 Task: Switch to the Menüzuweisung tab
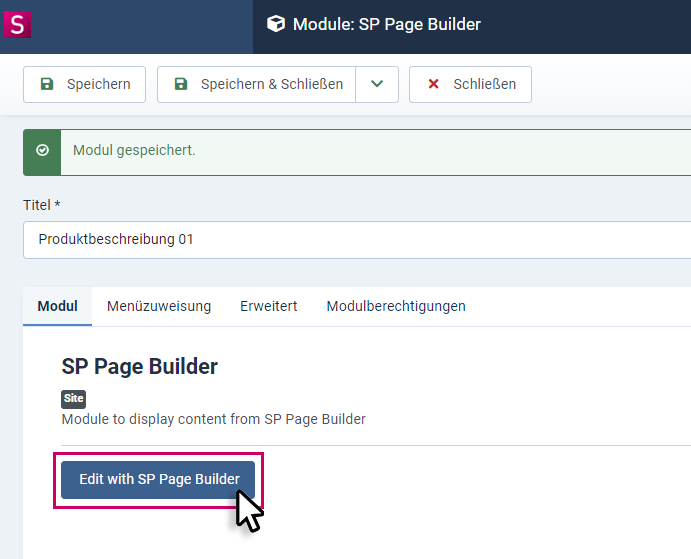click(159, 306)
